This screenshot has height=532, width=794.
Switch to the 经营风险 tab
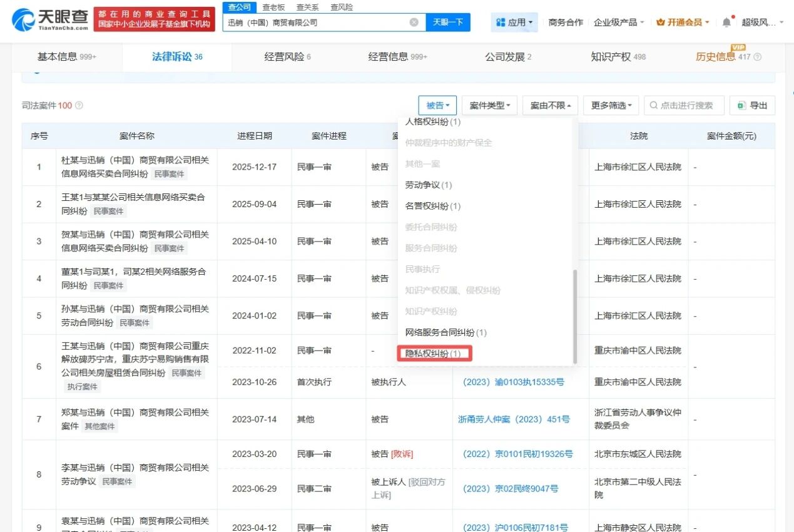pyautogui.click(x=287, y=57)
